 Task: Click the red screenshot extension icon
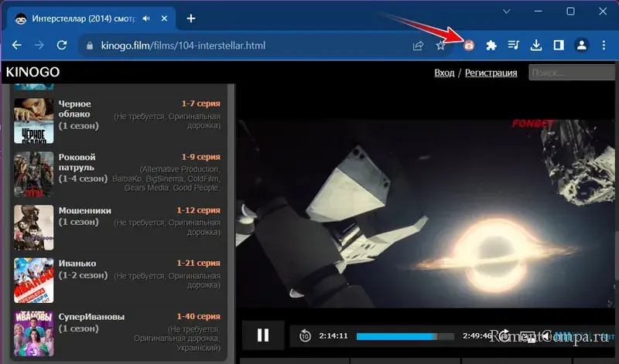coord(469,46)
